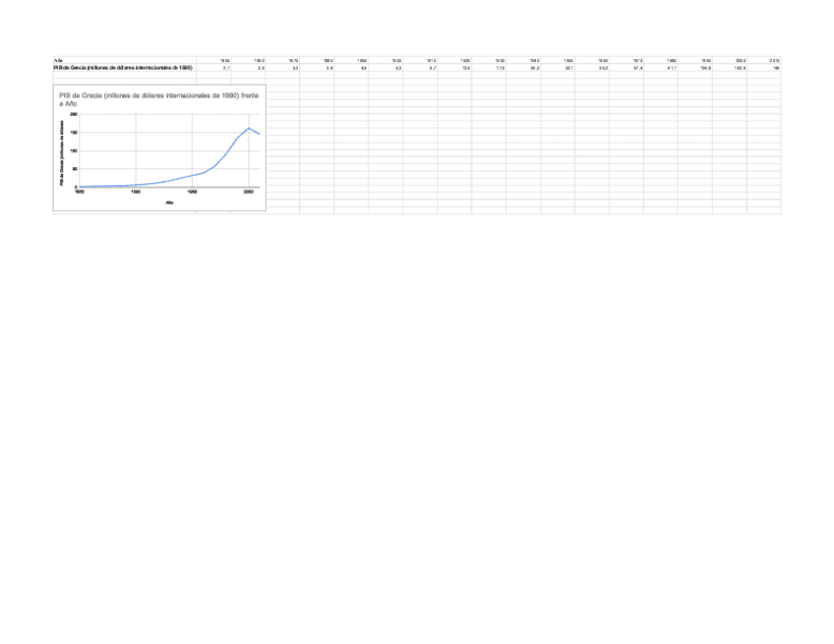Click the 200 tick label on chart y-axis
This screenshot has height=644, width=834.
point(74,114)
